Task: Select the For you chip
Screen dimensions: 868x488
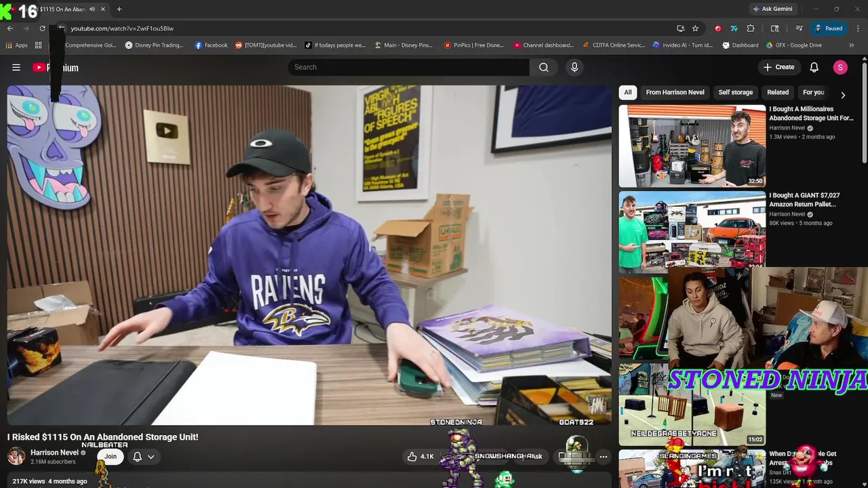Action: [x=813, y=92]
